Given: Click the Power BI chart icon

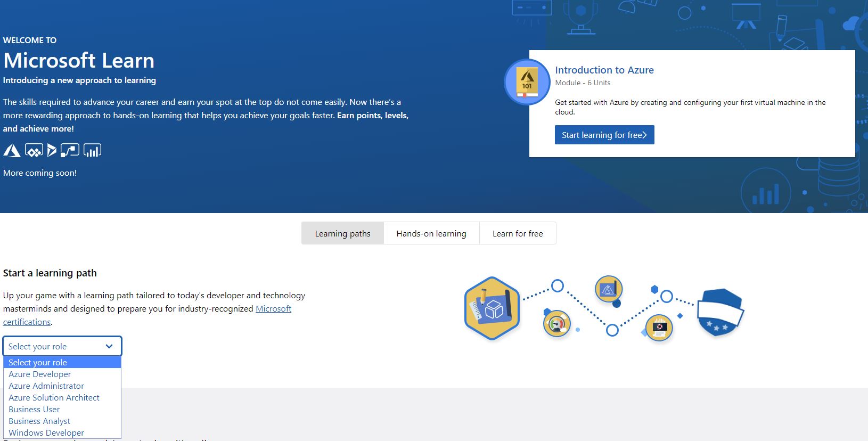Looking at the screenshot, I should 92,151.
